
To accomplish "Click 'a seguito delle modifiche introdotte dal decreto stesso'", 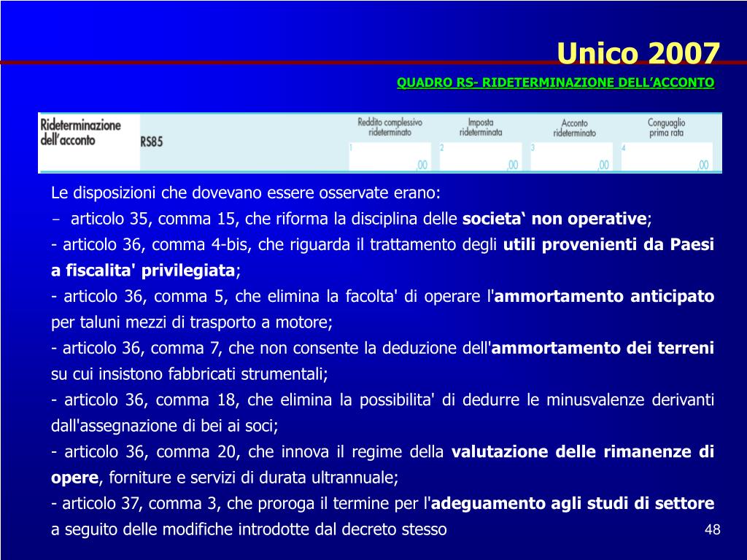I will [249, 529].
